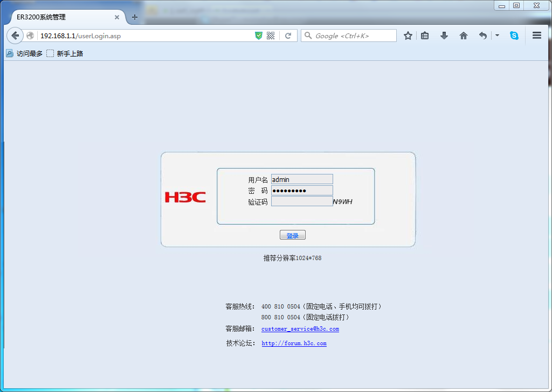Click the 密码 password field
This screenshot has height=392, width=552.
[x=302, y=191]
